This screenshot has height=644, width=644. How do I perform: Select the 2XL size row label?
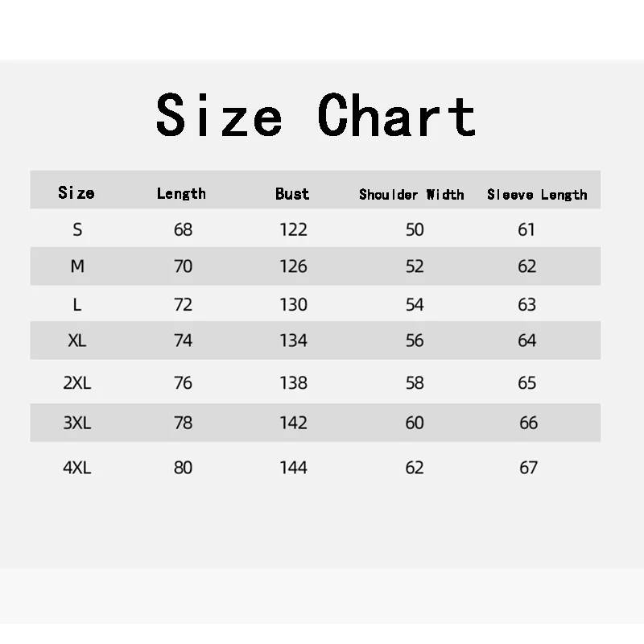[x=77, y=383]
